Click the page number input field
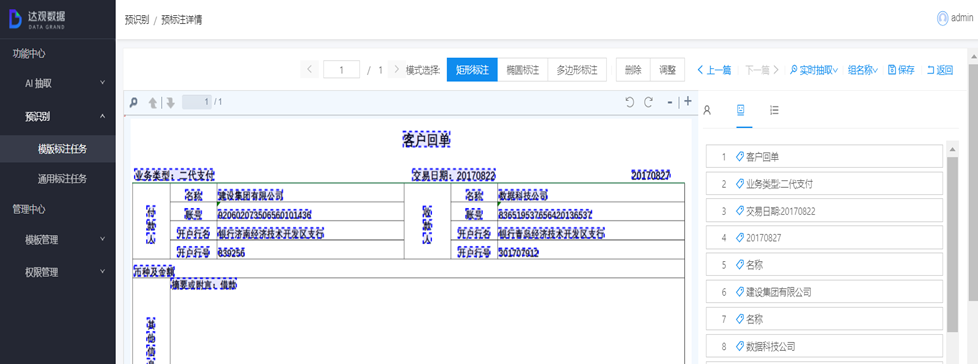The width and height of the screenshot is (978, 364). (x=341, y=70)
